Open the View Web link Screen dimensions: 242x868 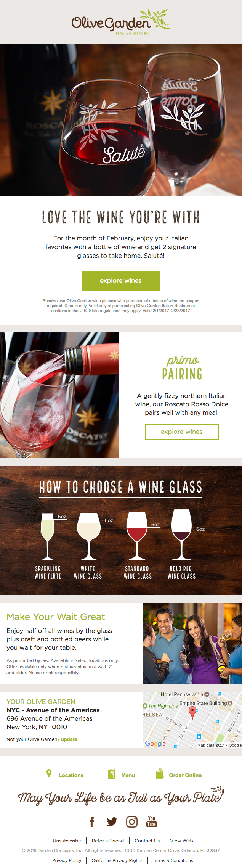[x=181, y=841]
